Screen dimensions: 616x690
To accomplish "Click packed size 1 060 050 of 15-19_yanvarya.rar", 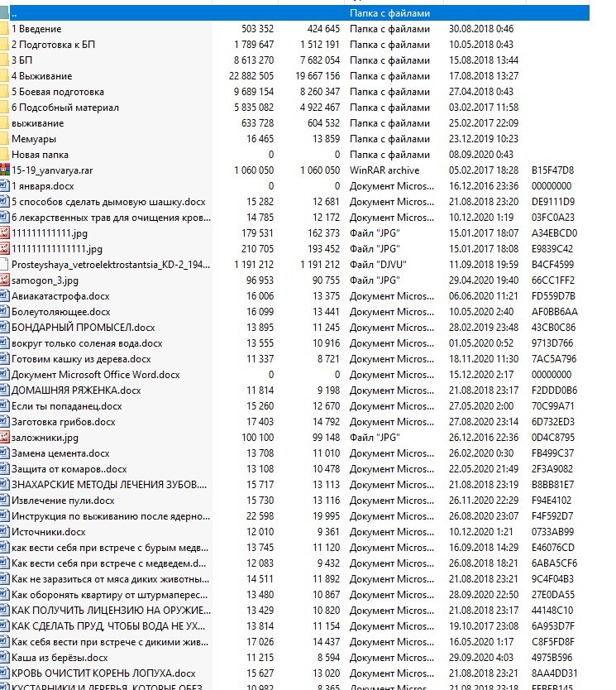I will [320, 170].
